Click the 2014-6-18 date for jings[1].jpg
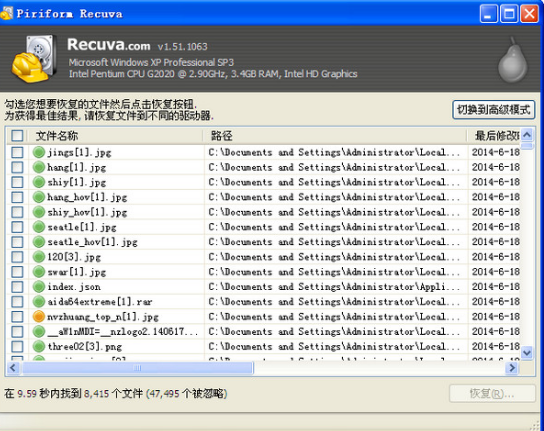Image resolution: width=544 pixels, height=431 pixels. pos(495,152)
